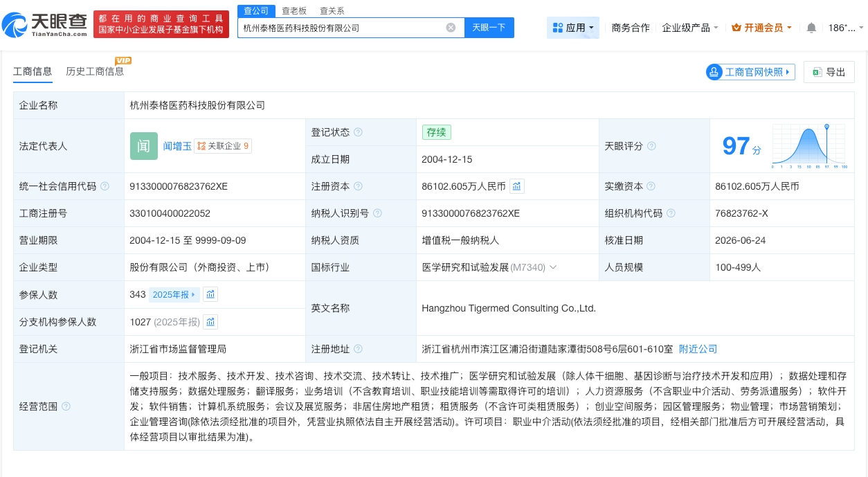
Task: Click the help icon next to 注册资本
Action: pos(358,186)
